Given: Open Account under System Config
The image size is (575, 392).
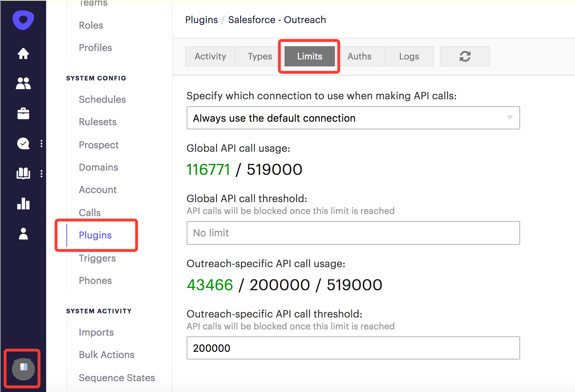Looking at the screenshot, I should tap(98, 190).
